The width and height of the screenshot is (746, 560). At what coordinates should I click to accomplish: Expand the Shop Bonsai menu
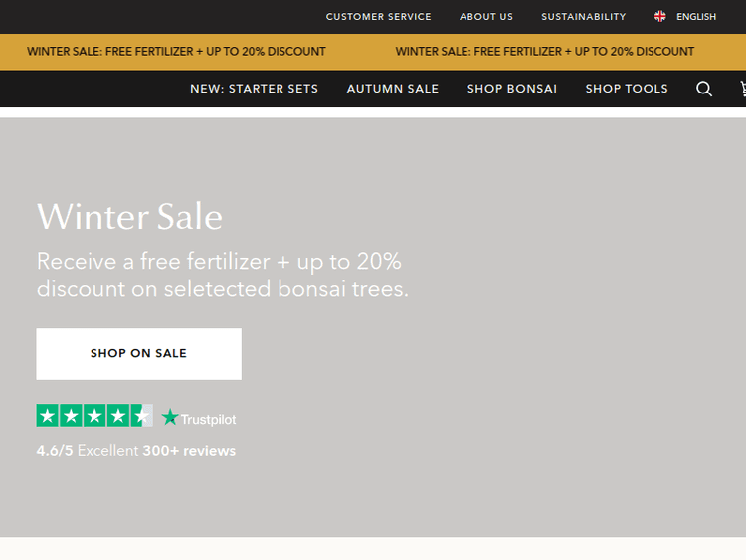point(512,89)
